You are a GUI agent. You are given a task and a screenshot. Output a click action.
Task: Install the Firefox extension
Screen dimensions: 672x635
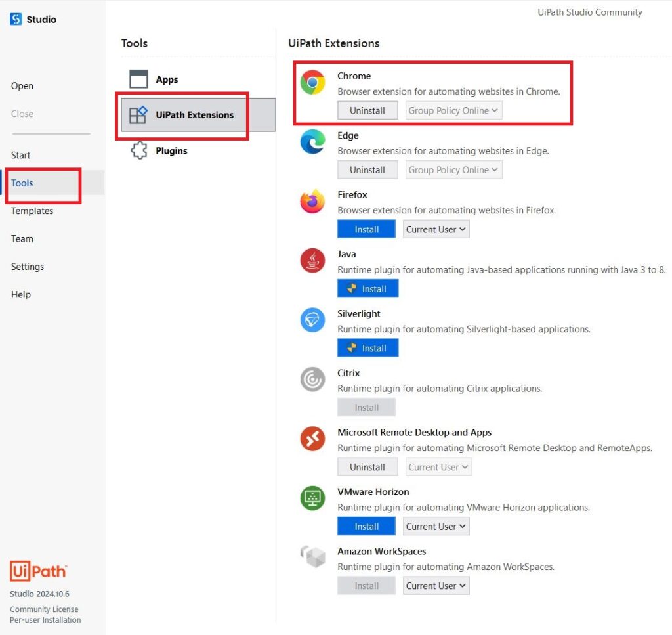(x=366, y=229)
